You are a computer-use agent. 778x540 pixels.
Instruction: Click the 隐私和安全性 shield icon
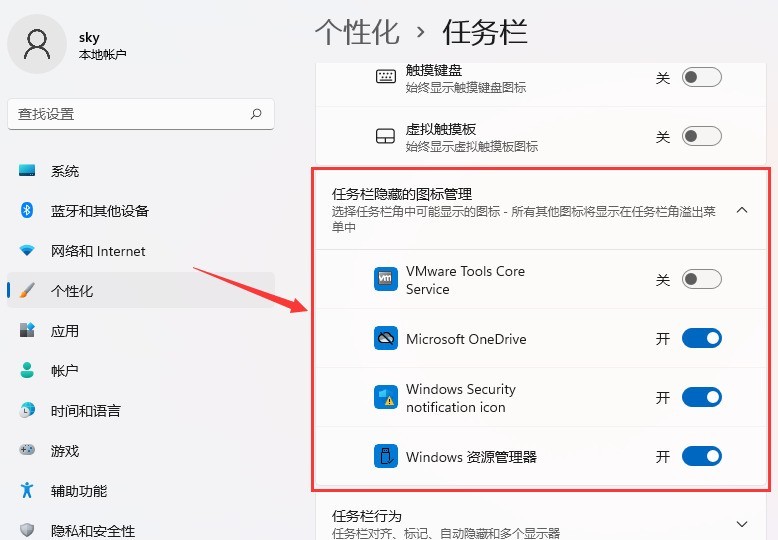(x=27, y=530)
